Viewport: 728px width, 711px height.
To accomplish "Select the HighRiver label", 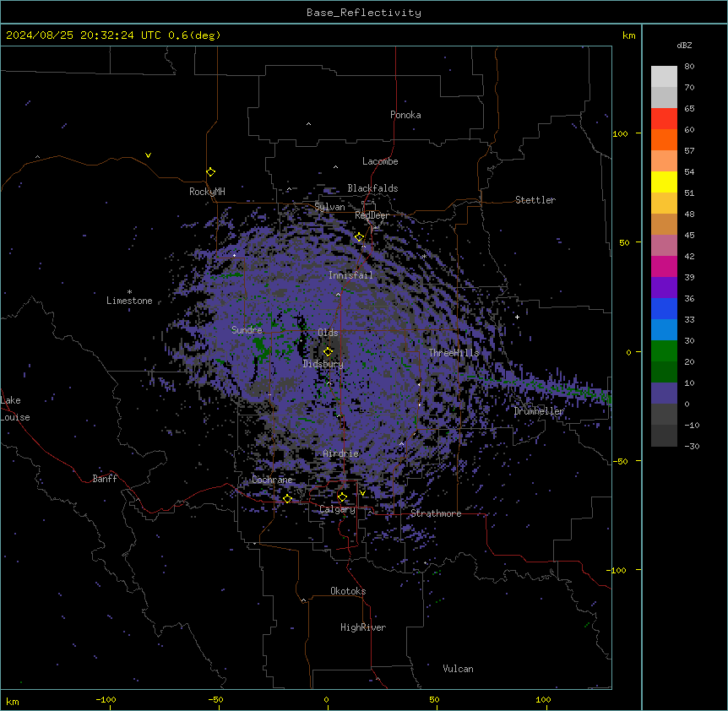I will 363,627.
